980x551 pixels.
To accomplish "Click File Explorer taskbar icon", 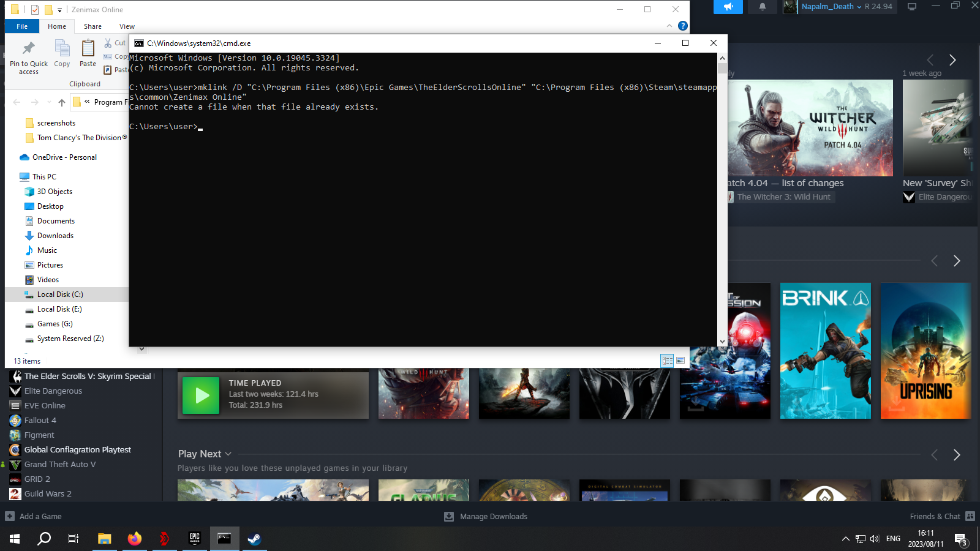I will click(105, 539).
